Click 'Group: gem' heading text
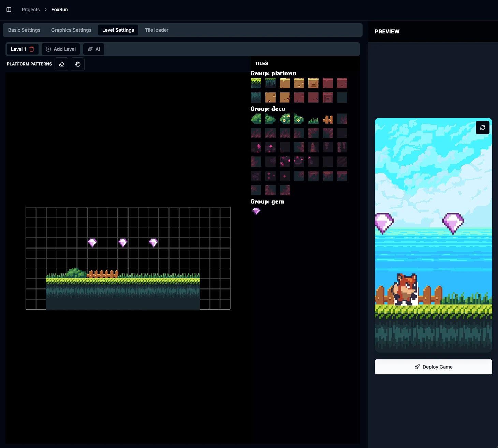498x448 pixels. pos(267,201)
